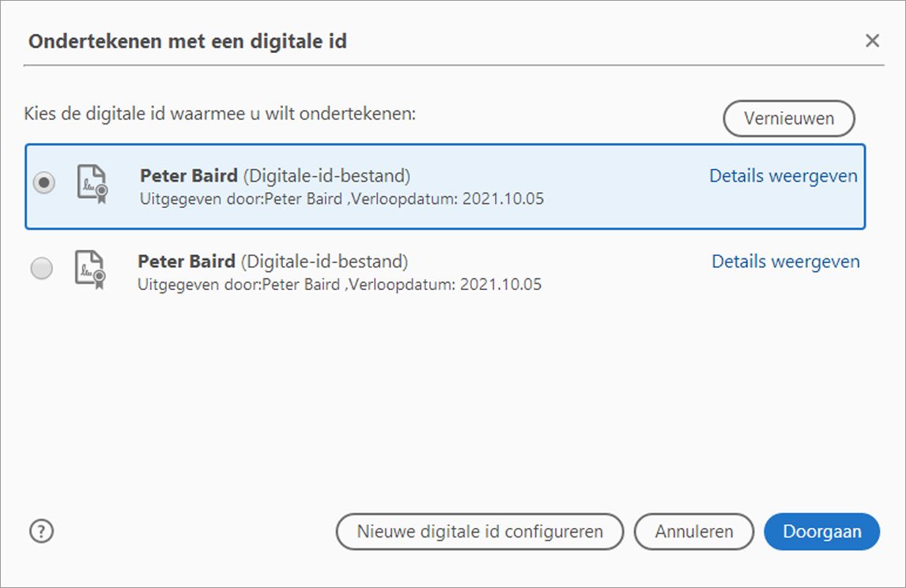Refresh the ID list with Vernieuwen
Screen dimensions: 906x588
[788, 119]
